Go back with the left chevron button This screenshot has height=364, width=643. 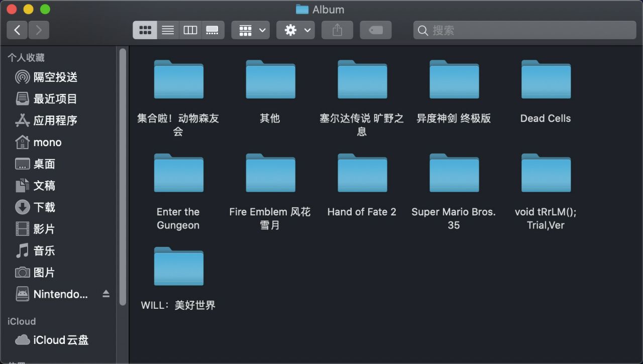17,30
